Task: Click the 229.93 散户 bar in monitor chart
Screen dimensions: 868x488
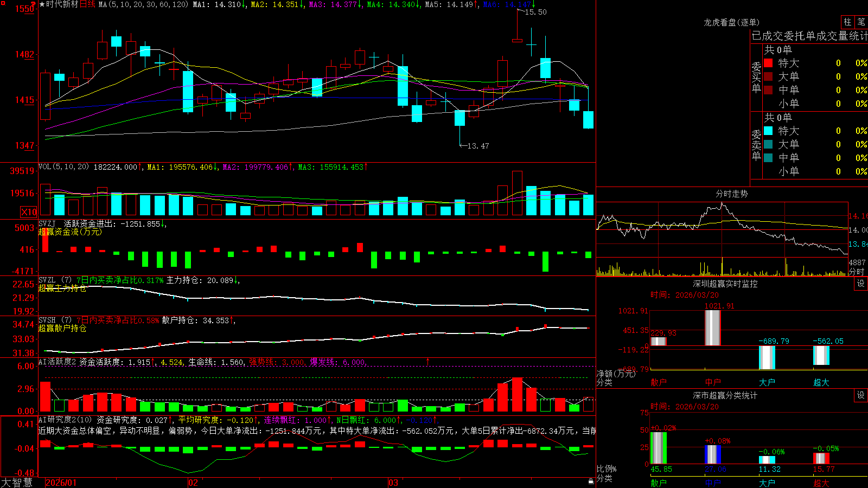Action: pos(658,341)
